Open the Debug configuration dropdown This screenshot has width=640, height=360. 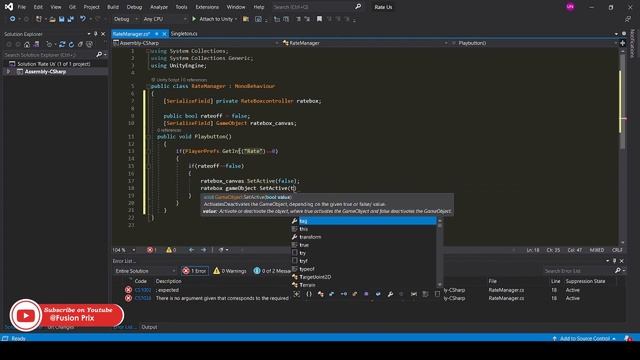coord(125,19)
